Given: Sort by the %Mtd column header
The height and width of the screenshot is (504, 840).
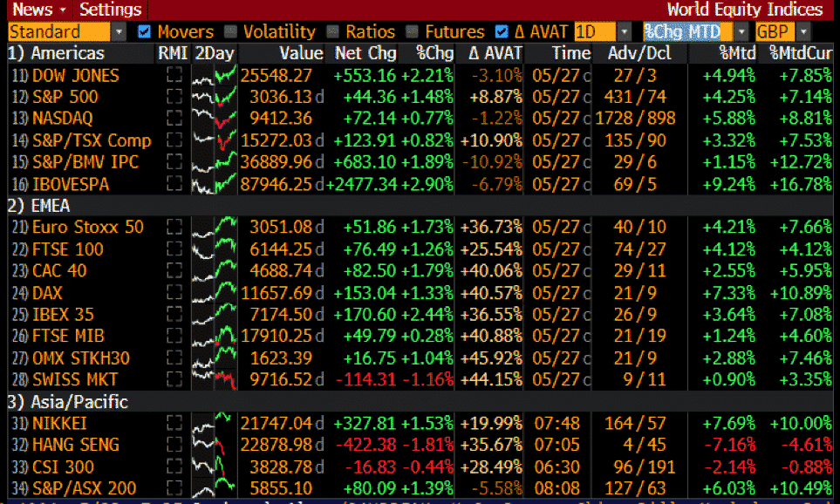Looking at the screenshot, I should pos(736,53).
